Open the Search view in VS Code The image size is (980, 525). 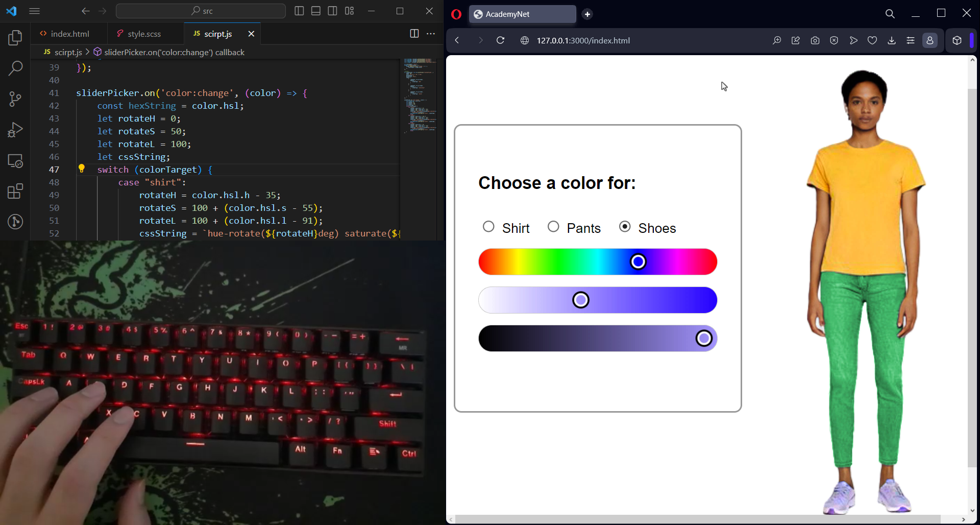click(x=15, y=68)
